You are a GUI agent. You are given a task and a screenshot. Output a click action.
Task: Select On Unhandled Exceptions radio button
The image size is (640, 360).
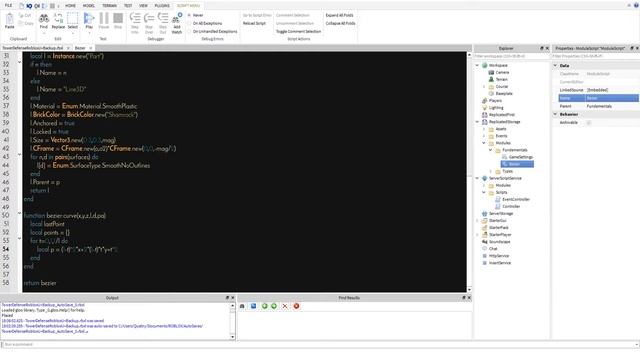point(189,31)
